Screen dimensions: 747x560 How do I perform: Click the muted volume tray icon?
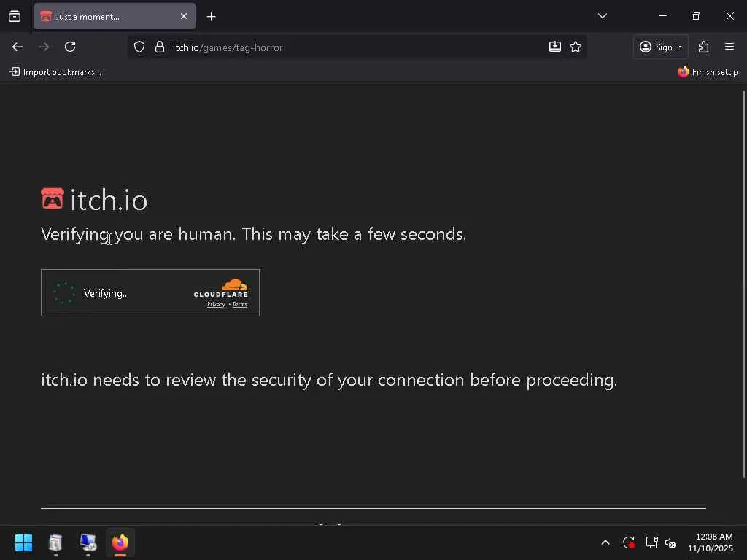(670, 542)
